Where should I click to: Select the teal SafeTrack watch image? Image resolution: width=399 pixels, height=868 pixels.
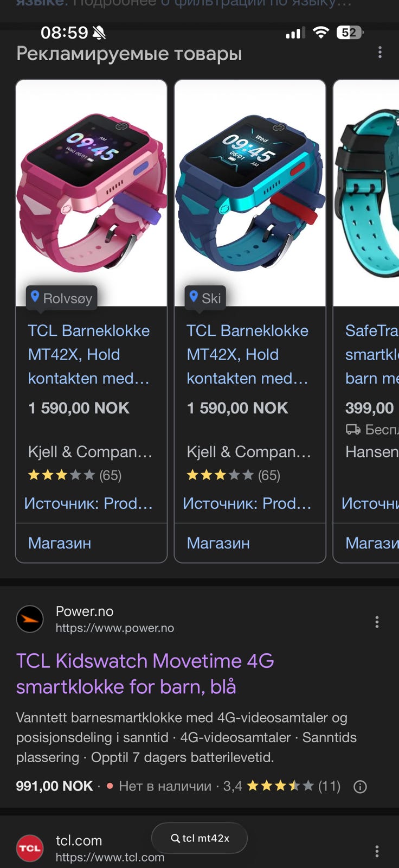[366, 193]
